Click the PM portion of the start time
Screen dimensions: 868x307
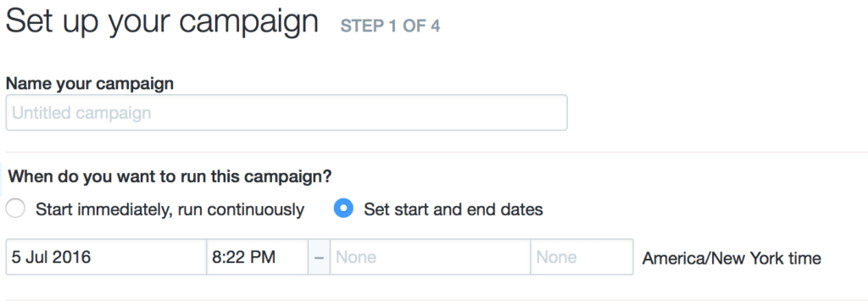pyautogui.click(x=263, y=257)
